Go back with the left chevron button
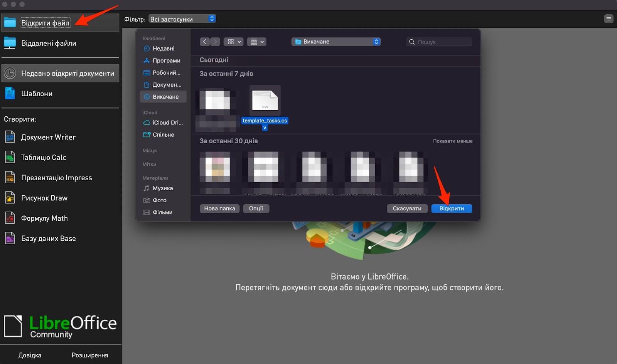The image size is (617, 364). coord(205,42)
